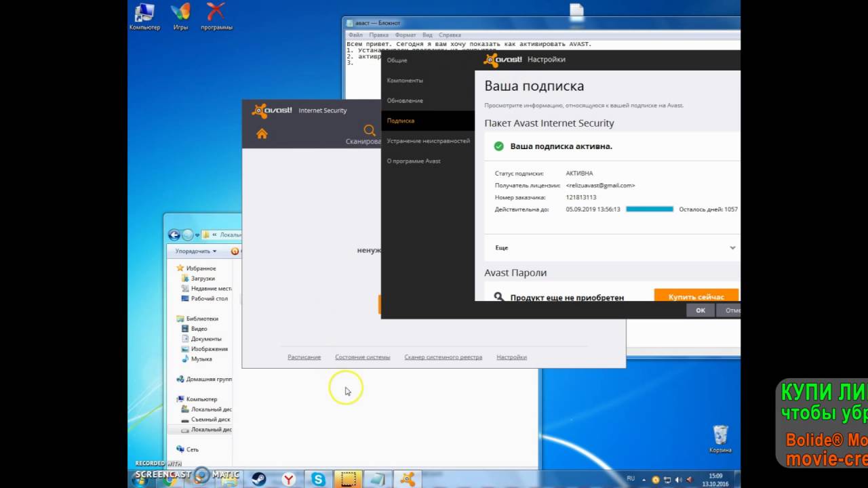Image resolution: width=868 pixels, height=488 pixels.
Task: Click subscription days remaining progress bar
Action: [x=650, y=209]
